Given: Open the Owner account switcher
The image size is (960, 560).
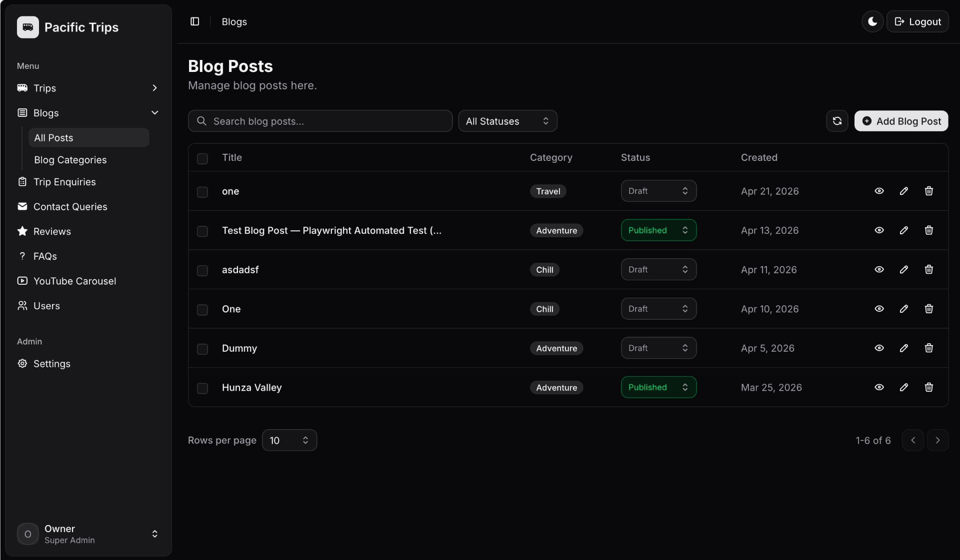Looking at the screenshot, I should [x=88, y=534].
